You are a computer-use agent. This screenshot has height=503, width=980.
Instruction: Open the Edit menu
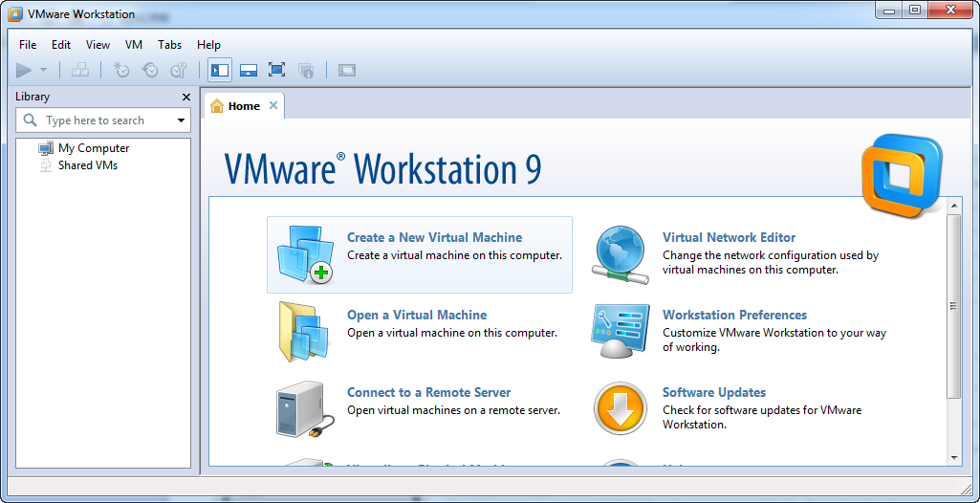(61, 45)
